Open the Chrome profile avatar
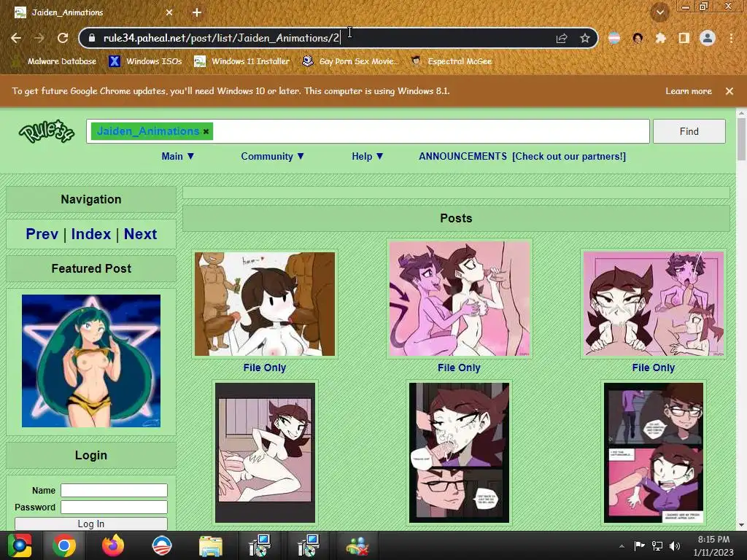The image size is (747, 560). pyautogui.click(x=708, y=38)
